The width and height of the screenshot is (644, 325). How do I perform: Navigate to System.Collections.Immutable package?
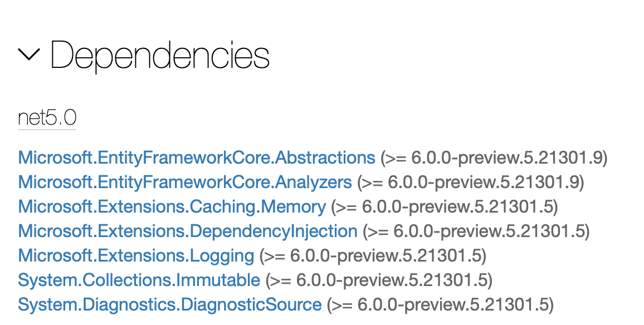pyautogui.click(x=139, y=280)
